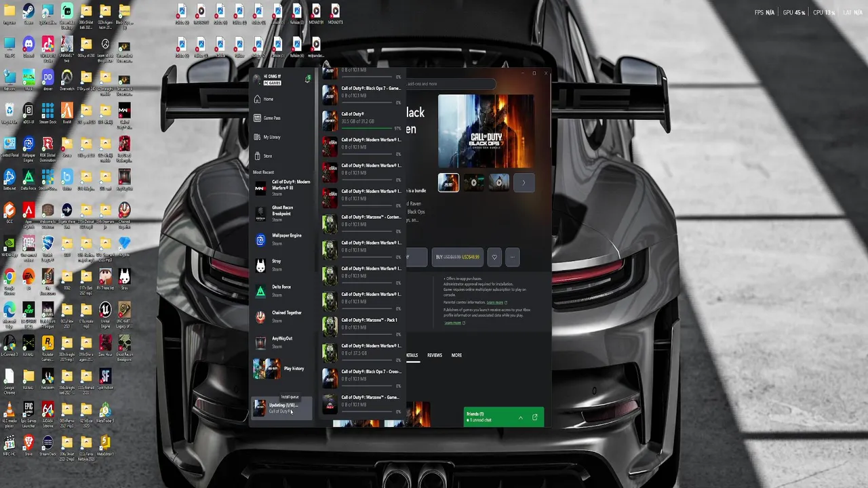Click Call of Duty 30.5 GB queue item

point(362,119)
